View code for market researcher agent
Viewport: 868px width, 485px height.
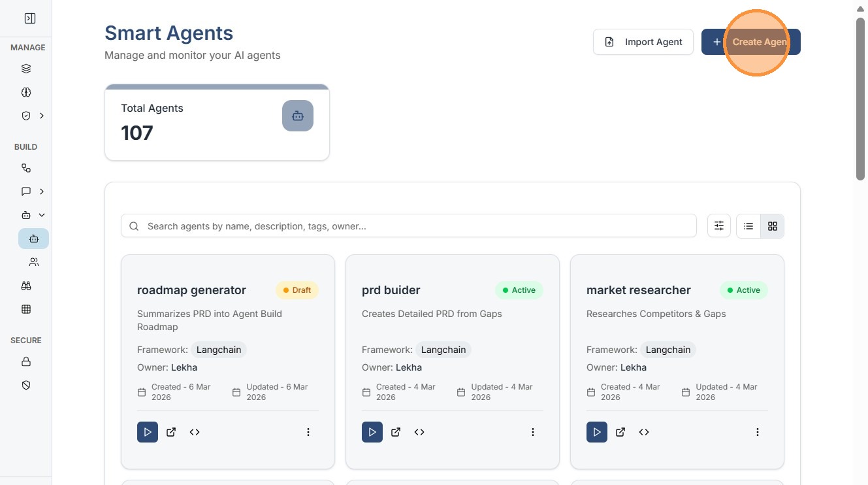(644, 432)
